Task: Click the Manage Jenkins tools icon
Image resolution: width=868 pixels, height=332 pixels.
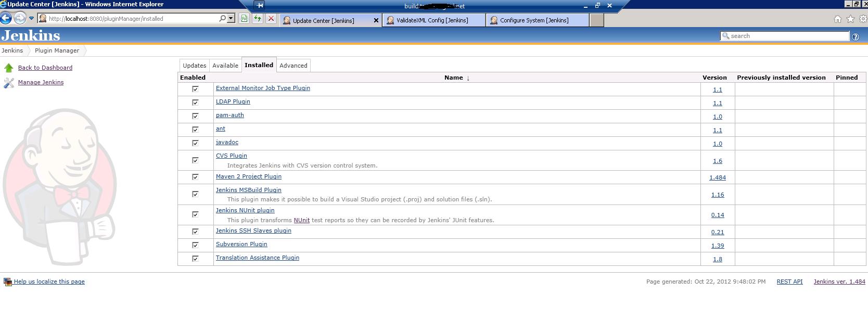Action: coord(9,83)
